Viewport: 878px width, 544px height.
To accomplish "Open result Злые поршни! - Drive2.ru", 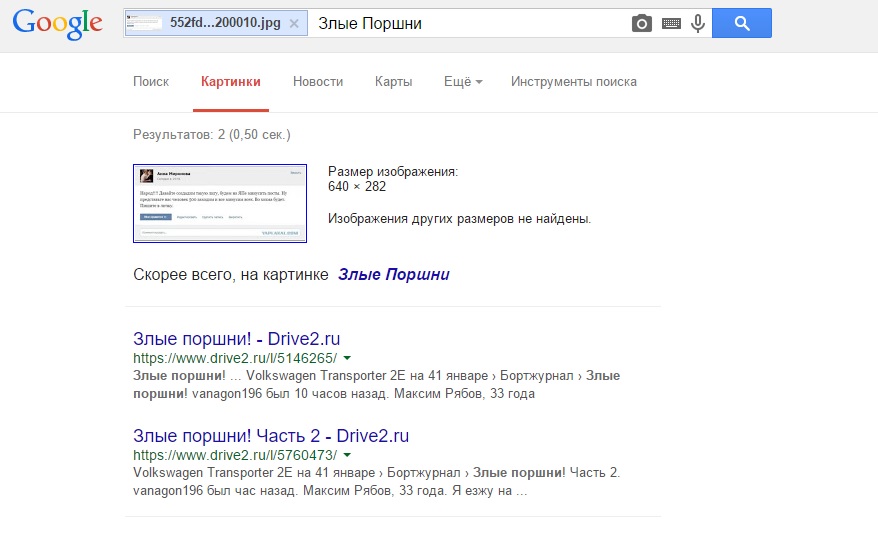I will [236, 339].
